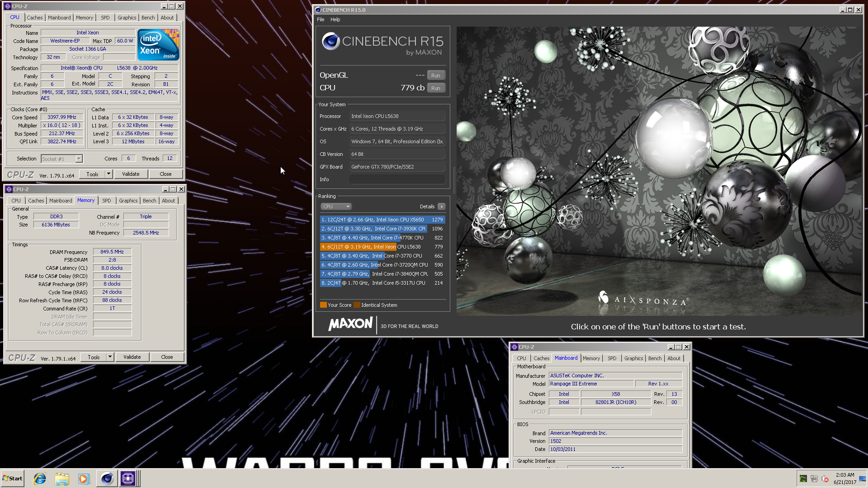Click the muted volume tray icon
Viewport: 868px width, 488px height.
pyautogui.click(x=825, y=479)
